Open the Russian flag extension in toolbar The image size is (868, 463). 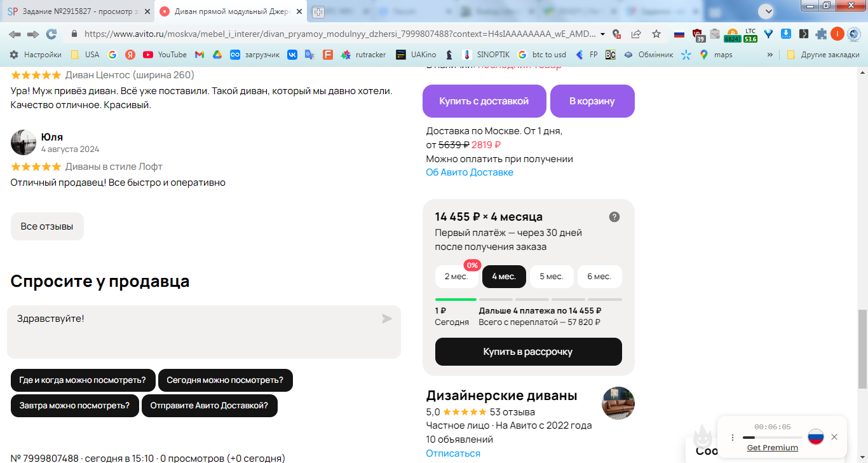click(679, 34)
